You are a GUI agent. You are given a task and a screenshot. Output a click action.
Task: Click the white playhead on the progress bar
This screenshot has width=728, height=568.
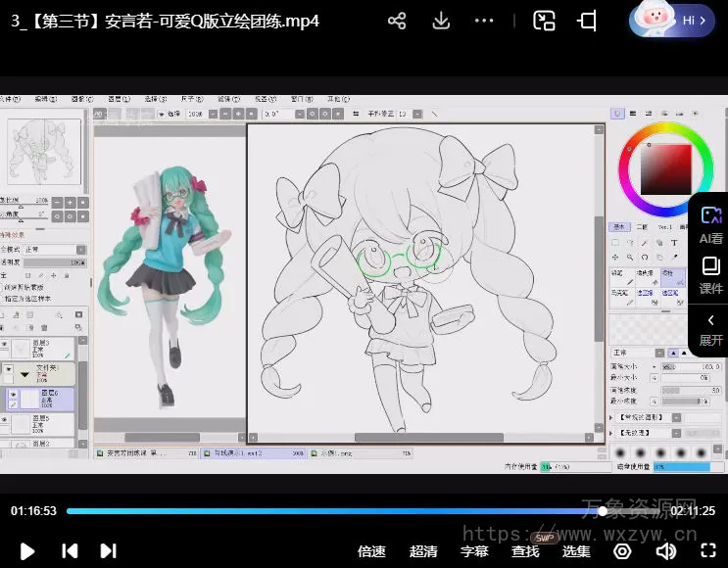(602, 511)
